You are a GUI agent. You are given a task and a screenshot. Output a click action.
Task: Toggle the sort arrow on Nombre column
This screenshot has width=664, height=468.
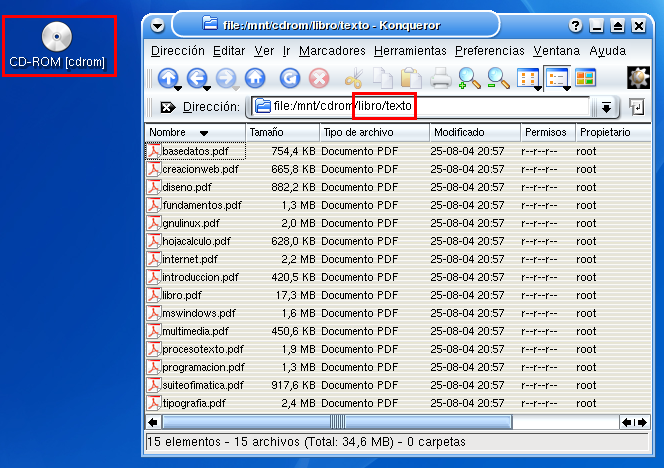[204, 133]
